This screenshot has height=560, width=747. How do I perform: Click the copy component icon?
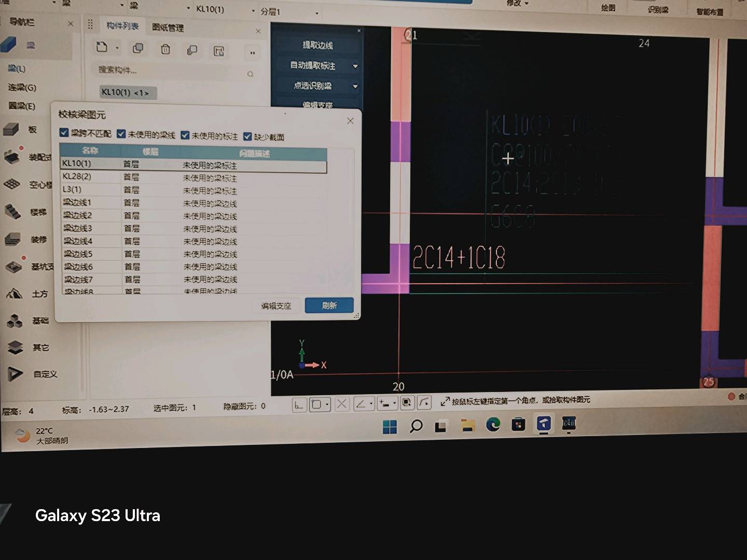tap(138, 48)
